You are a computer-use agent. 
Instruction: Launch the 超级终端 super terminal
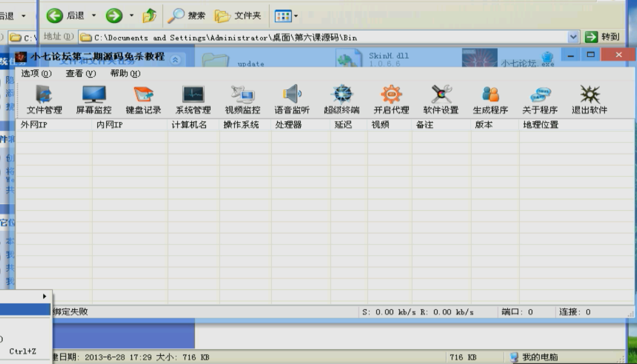pos(342,99)
